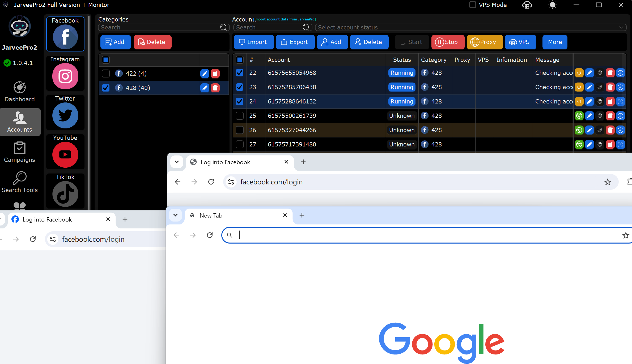Viewport: 632px width, 364px height.
Task: Click the fingerprint icon for account row 24
Action: pos(600,101)
